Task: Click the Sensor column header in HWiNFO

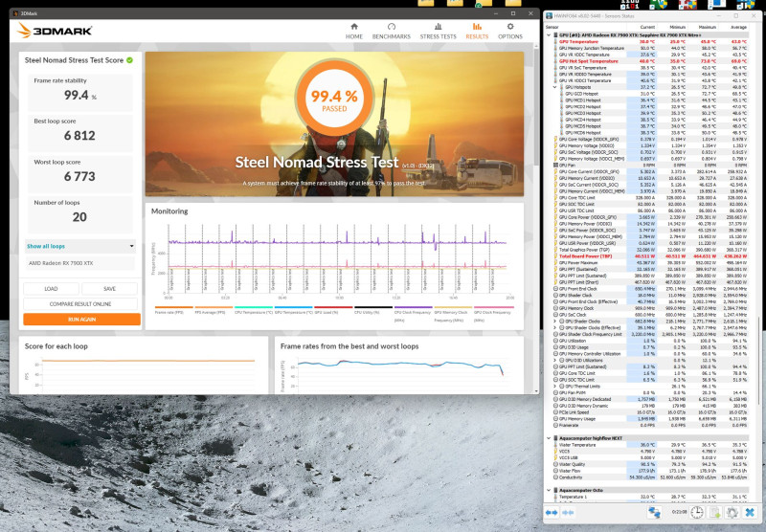Action: point(585,28)
